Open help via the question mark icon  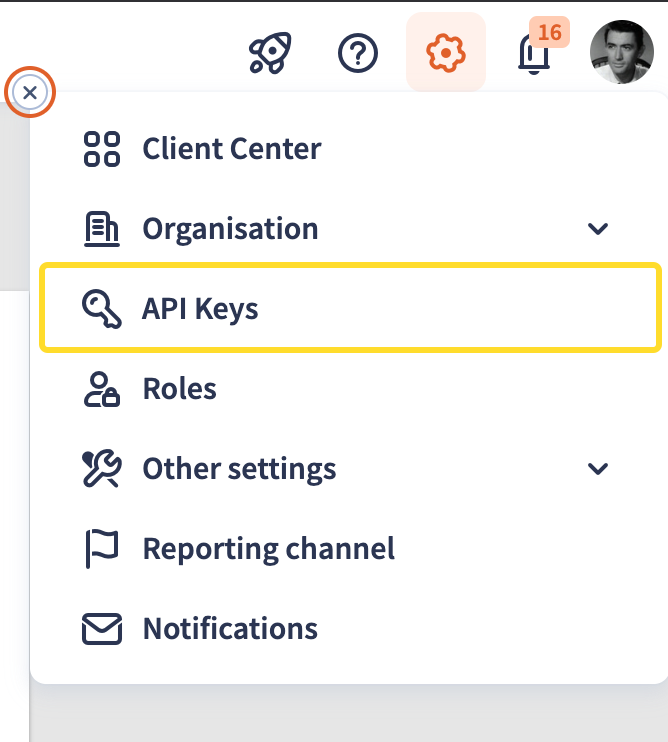[358, 52]
